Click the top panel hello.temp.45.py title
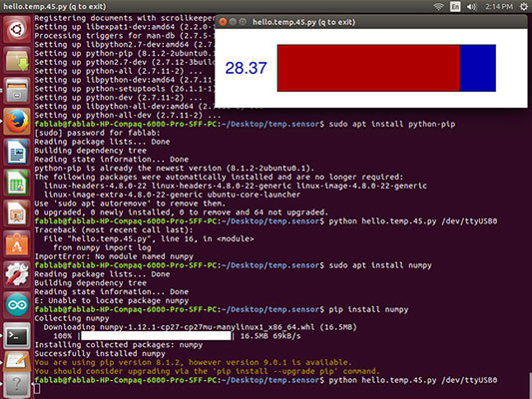 tap(55, 6)
